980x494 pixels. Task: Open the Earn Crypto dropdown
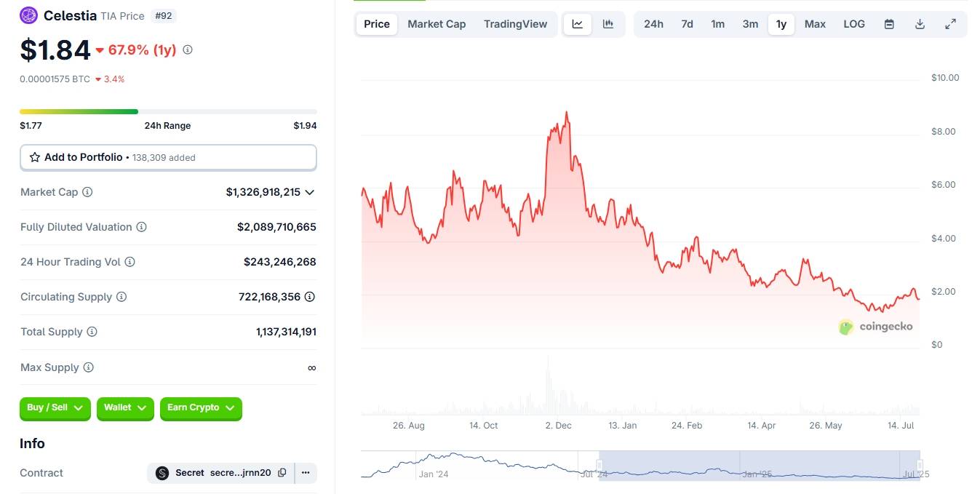(201, 408)
